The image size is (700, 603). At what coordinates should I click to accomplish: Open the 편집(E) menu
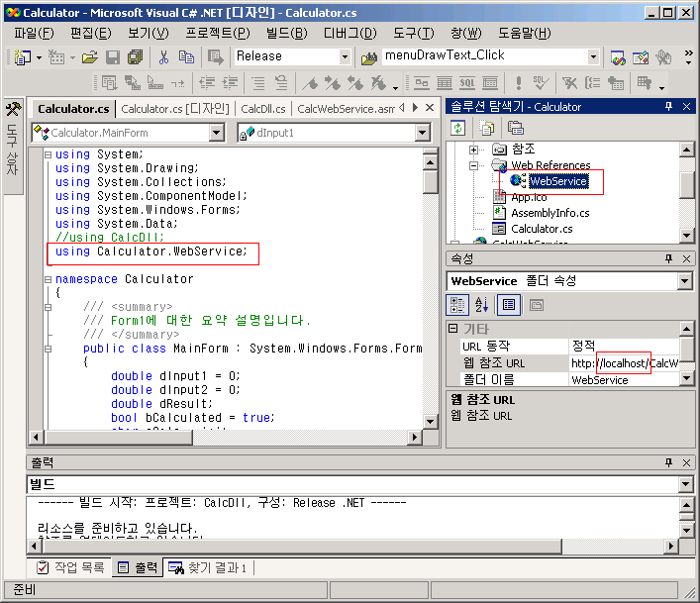point(91,33)
